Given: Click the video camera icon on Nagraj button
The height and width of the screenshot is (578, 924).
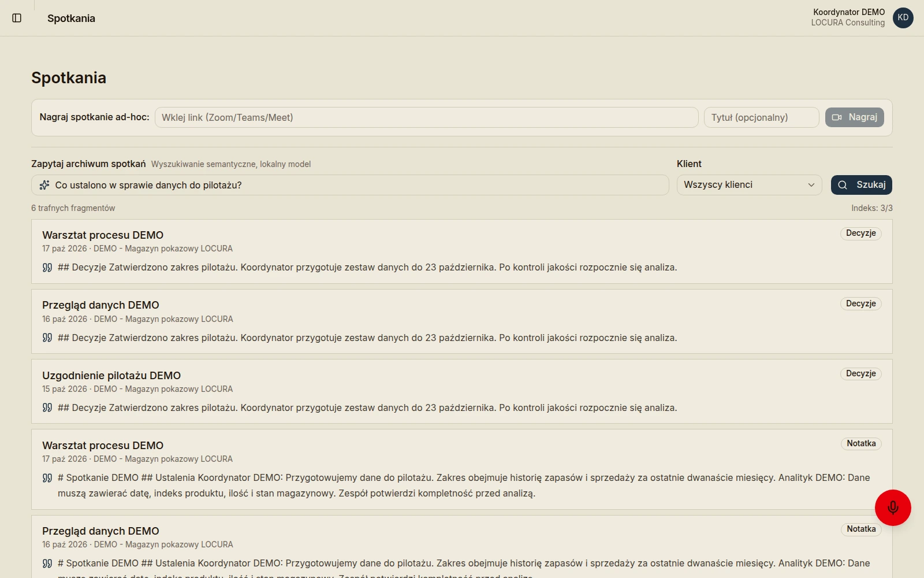Looking at the screenshot, I should pyautogui.click(x=837, y=117).
